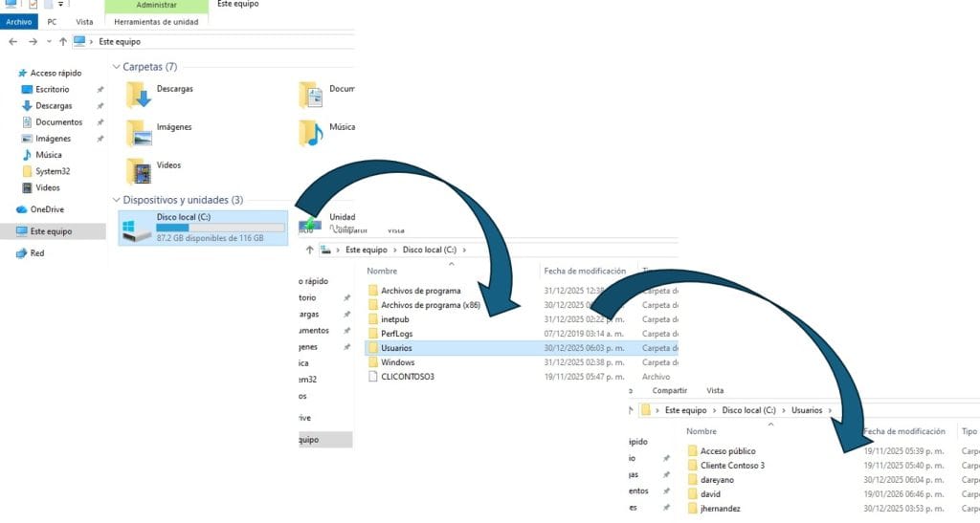Open the large Imágenes folder under Carpetas

141,132
